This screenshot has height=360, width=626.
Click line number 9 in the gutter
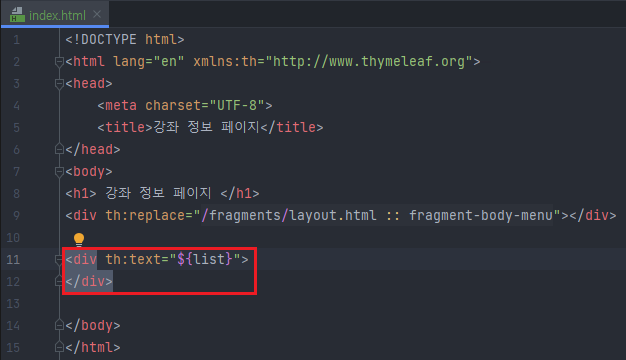click(16, 216)
